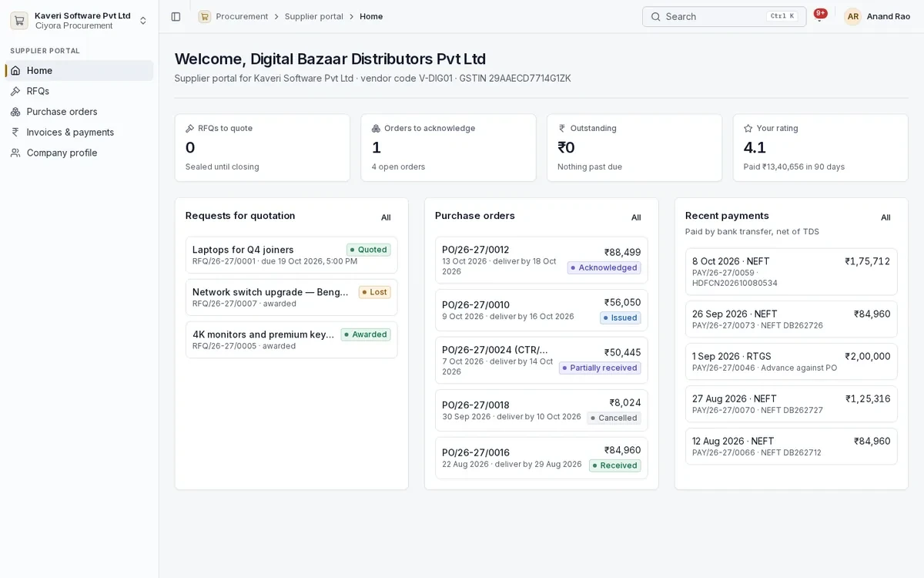924x578 pixels.
Task: Click the rupee icon beside Invoices & payments
Action: pos(15,132)
